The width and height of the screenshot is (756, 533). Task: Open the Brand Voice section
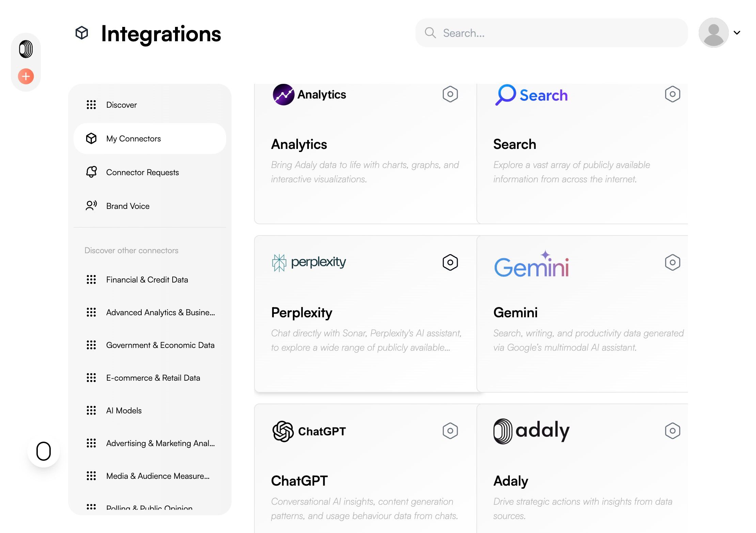coord(128,206)
